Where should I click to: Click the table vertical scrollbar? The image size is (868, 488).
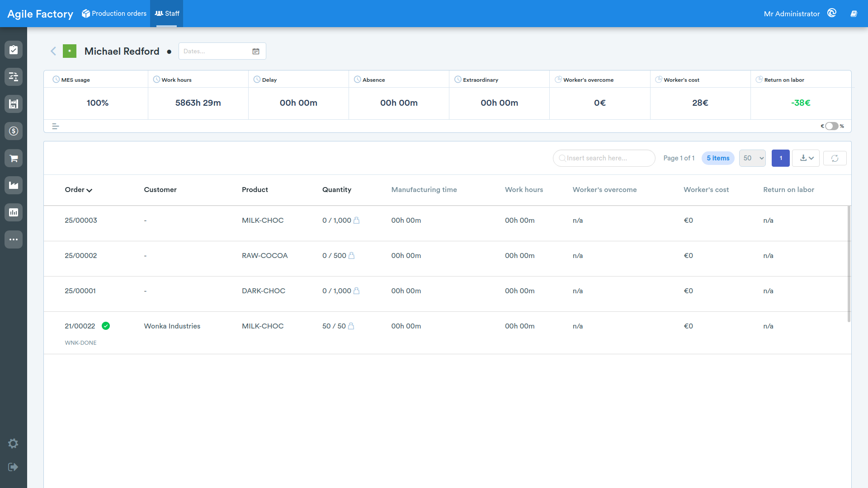pyautogui.click(x=849, y=264)
